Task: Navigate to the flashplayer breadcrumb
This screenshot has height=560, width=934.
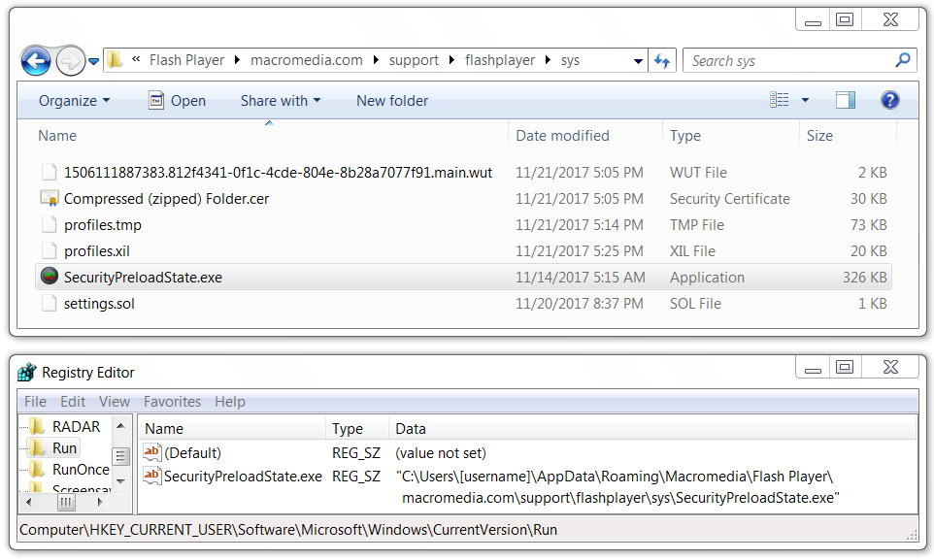Action: click(x=500, y=60)
